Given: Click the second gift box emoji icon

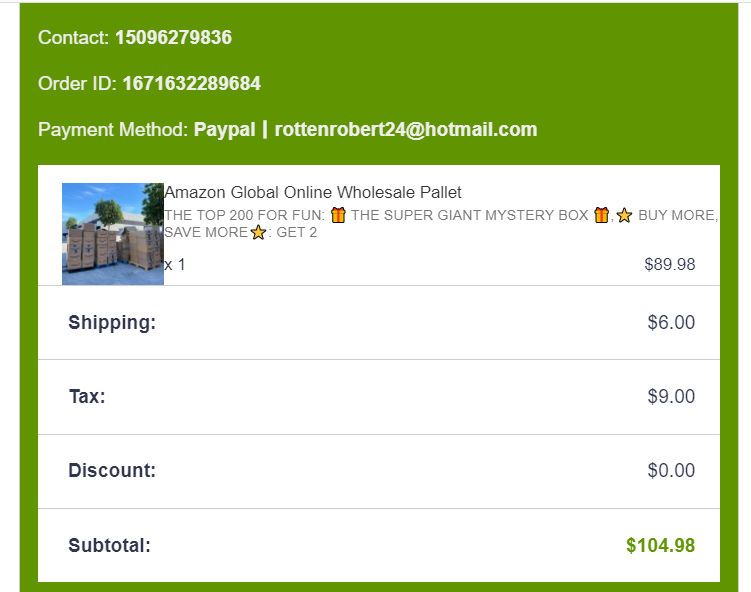Looking at the screenshot, I should (x=601, y=215).
